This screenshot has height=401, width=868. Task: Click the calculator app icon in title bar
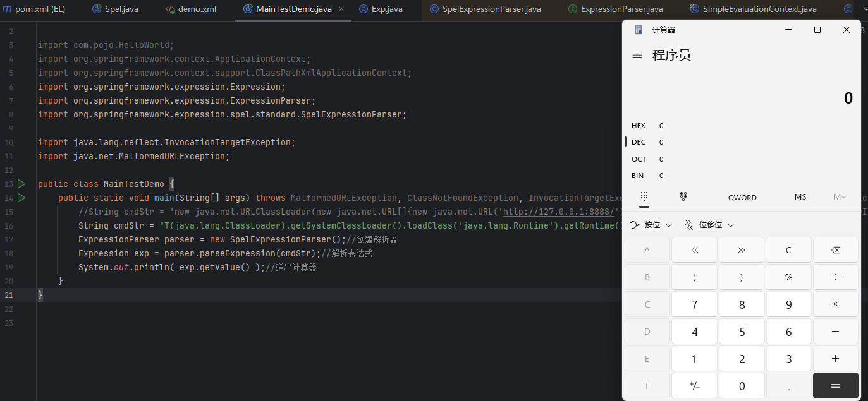[639, 30]
